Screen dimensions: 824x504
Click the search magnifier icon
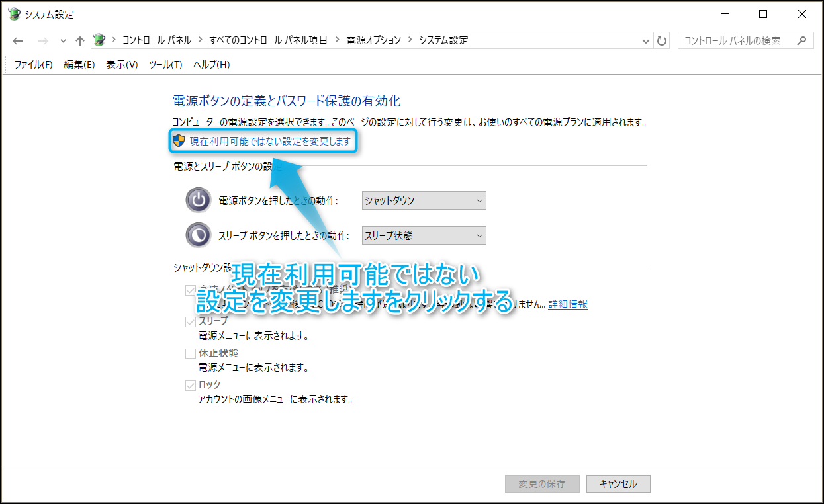pos(801,40)
